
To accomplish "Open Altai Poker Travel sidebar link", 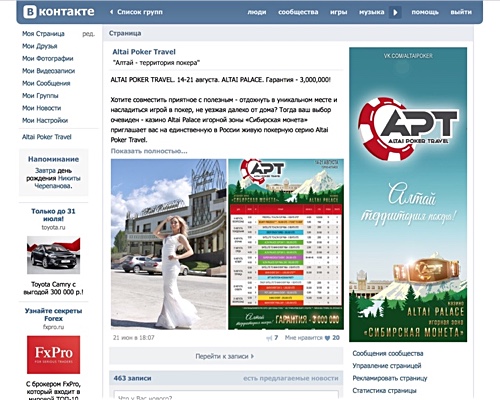I will point(47,137).
